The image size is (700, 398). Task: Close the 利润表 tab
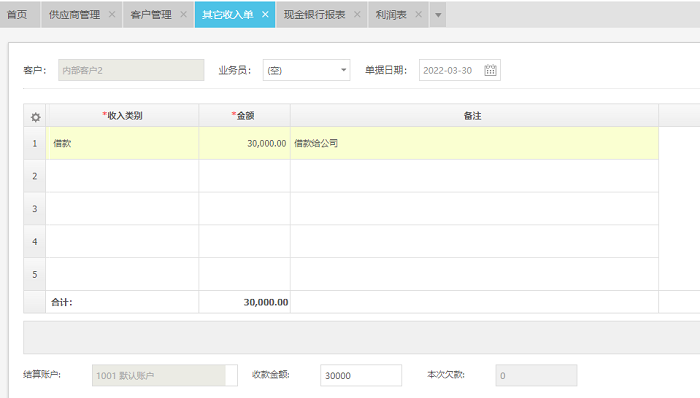click(x=418, y=14)
